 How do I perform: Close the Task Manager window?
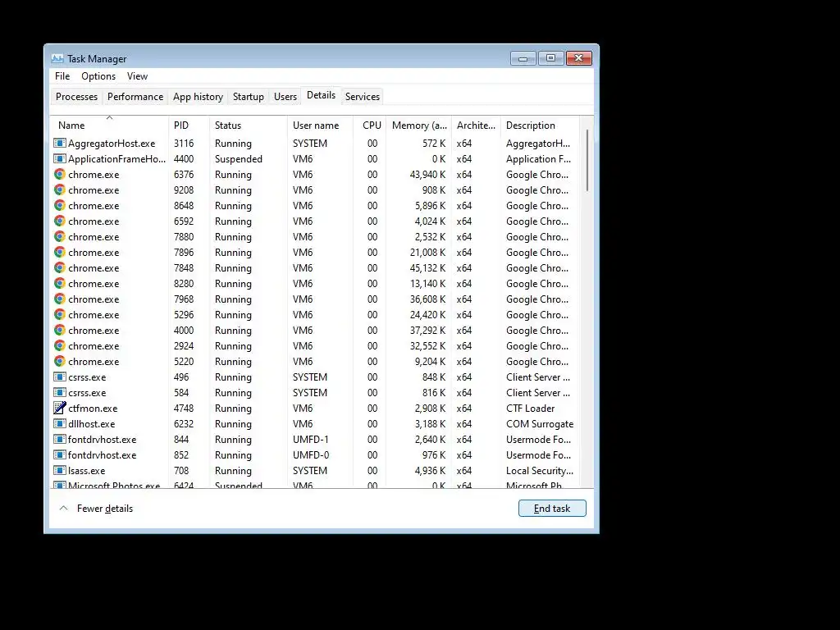tap(579, 58)
